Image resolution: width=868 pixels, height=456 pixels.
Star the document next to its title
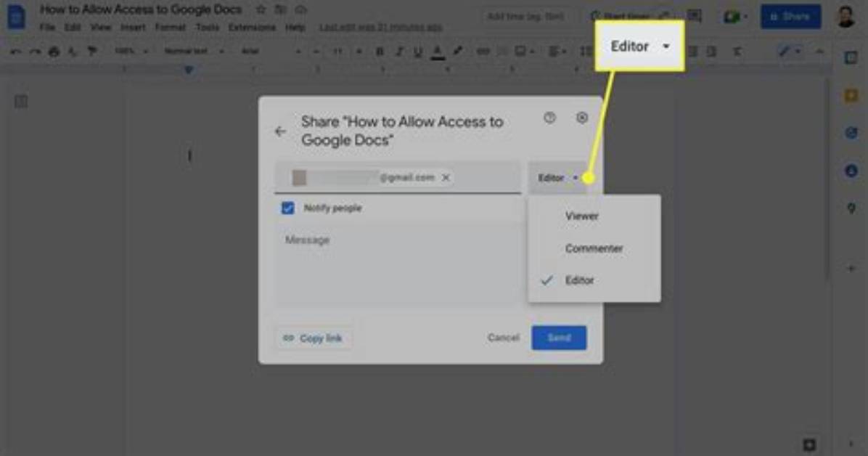261,9
